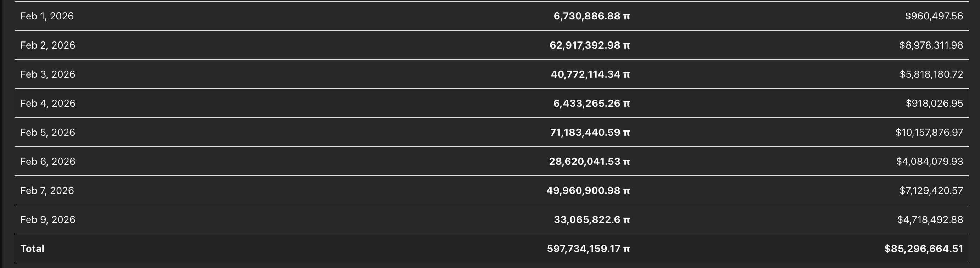980x268 pixels.
Task: Click the 28,620,041.53 π amount
Action: (x=589, y=162)
